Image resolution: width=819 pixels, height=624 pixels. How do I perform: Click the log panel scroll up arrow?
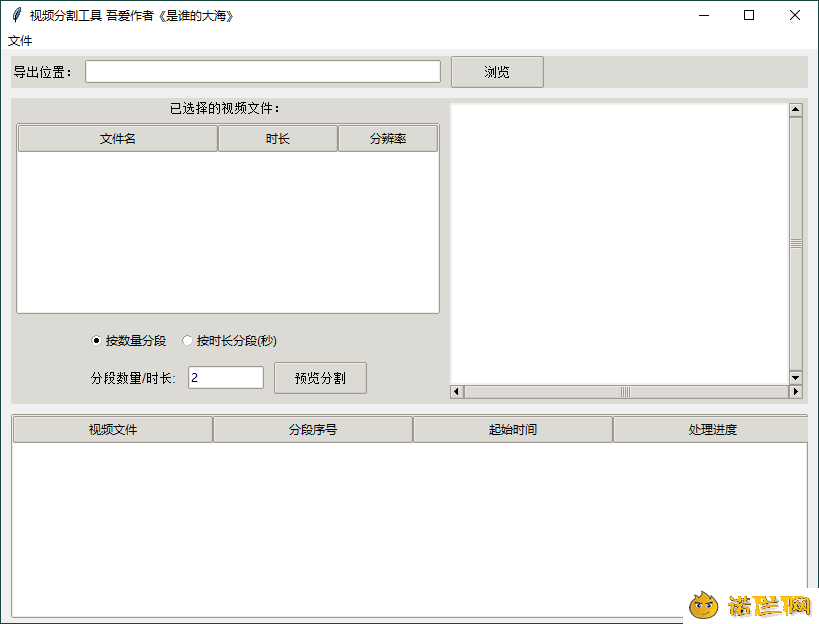click(x=795, y=109)
